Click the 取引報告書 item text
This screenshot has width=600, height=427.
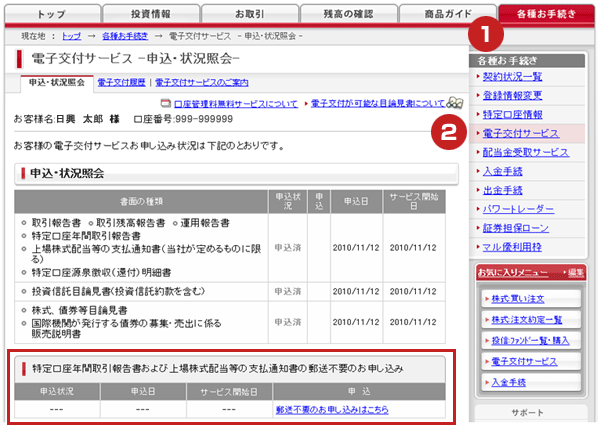tap(56, 223)
